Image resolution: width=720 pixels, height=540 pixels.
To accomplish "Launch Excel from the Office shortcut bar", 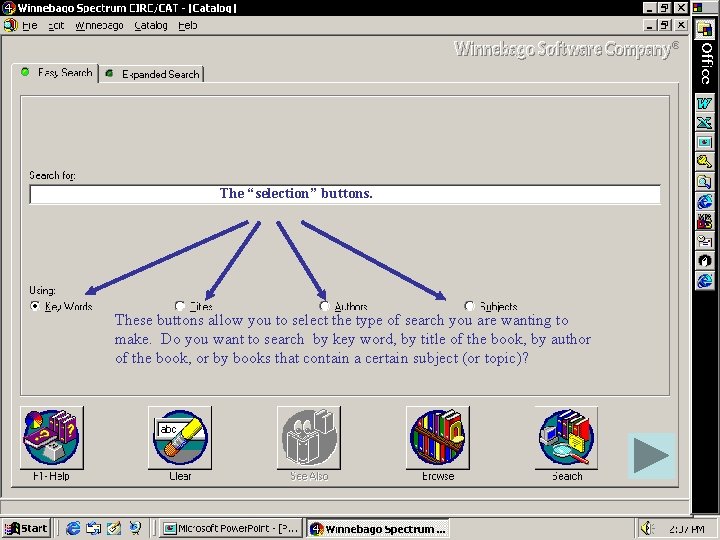I will point(704,123).
